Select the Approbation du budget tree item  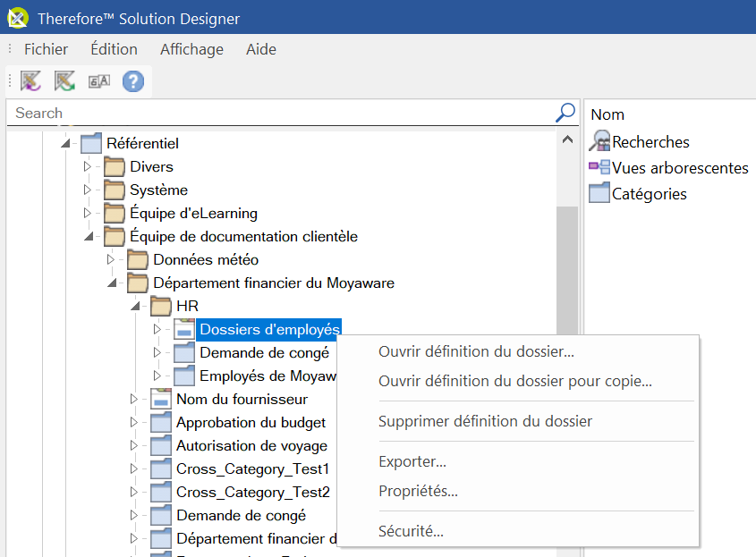[x=251, y=423]
